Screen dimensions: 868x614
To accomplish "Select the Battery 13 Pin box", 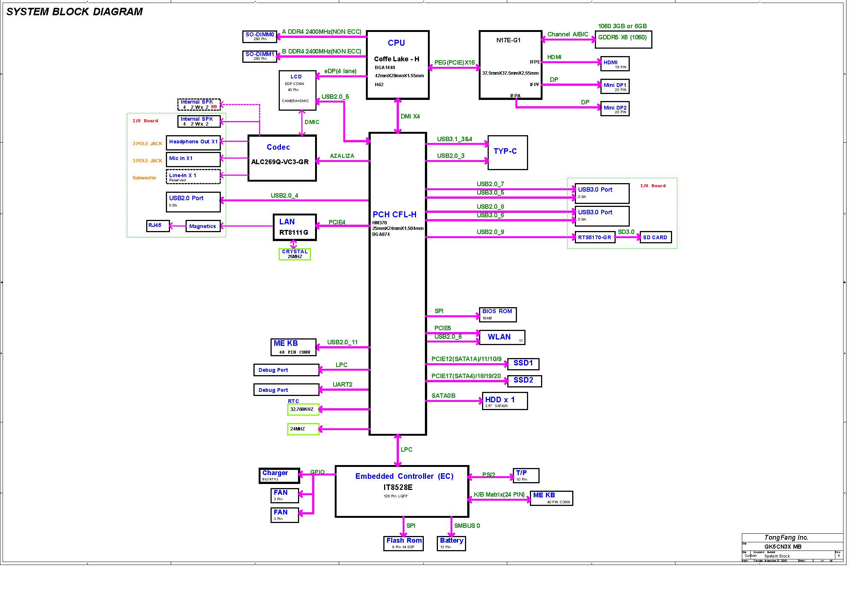I will coord(451,543).
